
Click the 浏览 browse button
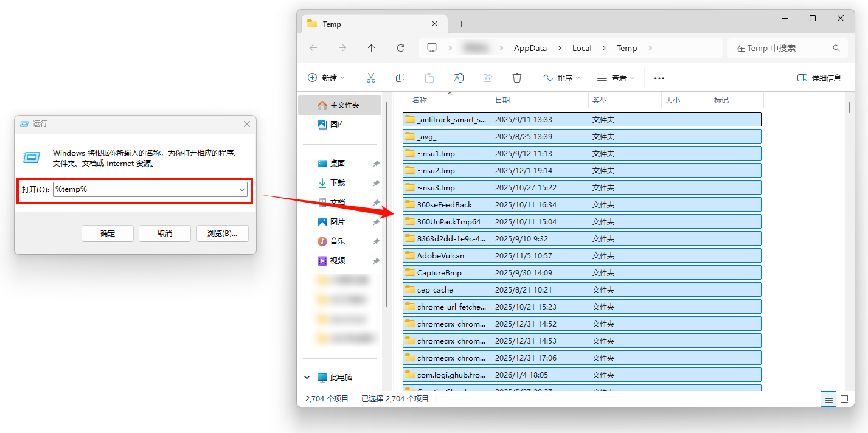point(223,234)
